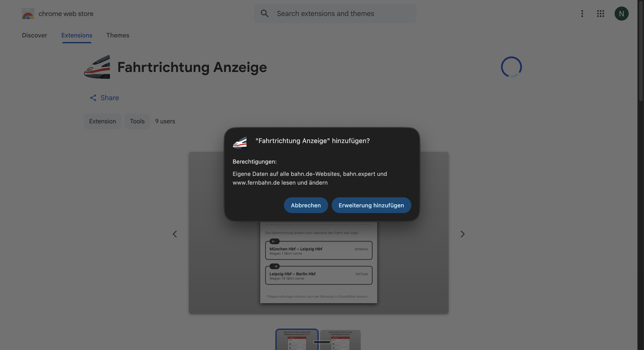Click the Fahrtrichtung Anzeige train icon in page header

pyautogui.click(x=97, y=67)
